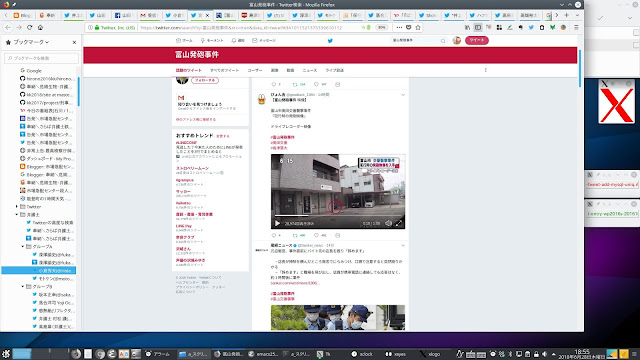Open the Google bookmark in sidebar
The height and width of the screenshot is (360, 640).
coord(31,71)
